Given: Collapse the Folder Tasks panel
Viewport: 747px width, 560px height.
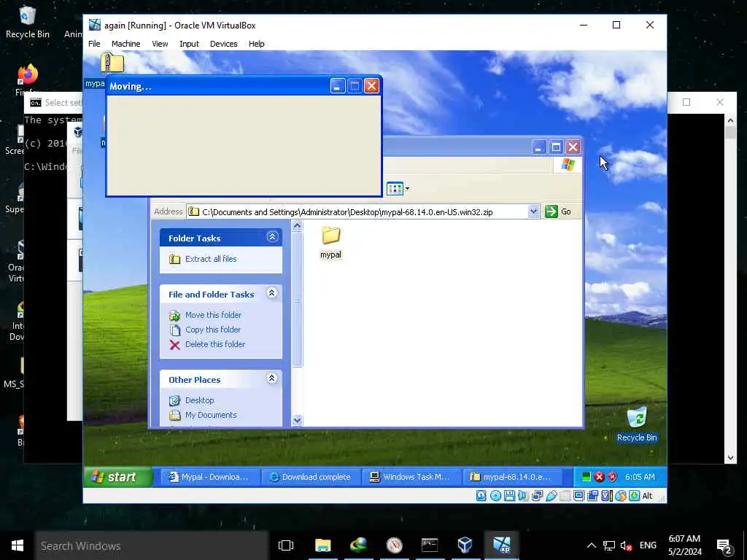Looking at the screenshot, I should pos(272,237).
